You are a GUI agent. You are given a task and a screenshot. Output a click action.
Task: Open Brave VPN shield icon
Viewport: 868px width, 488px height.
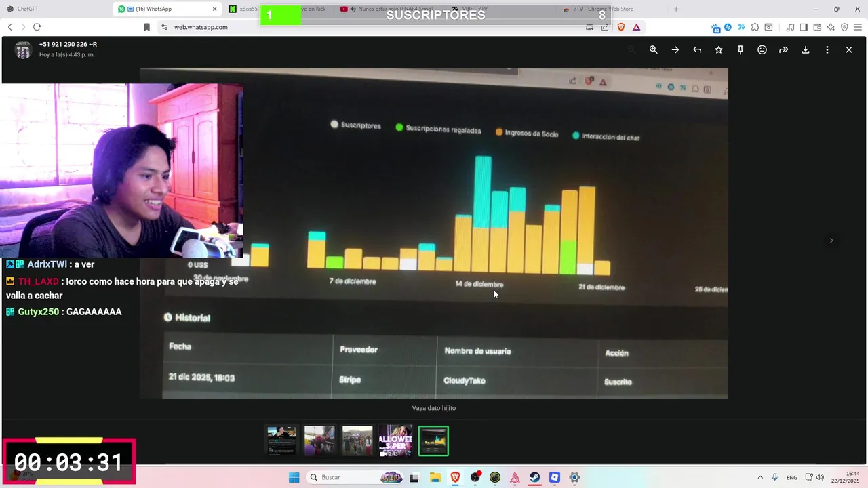[844, 27]
